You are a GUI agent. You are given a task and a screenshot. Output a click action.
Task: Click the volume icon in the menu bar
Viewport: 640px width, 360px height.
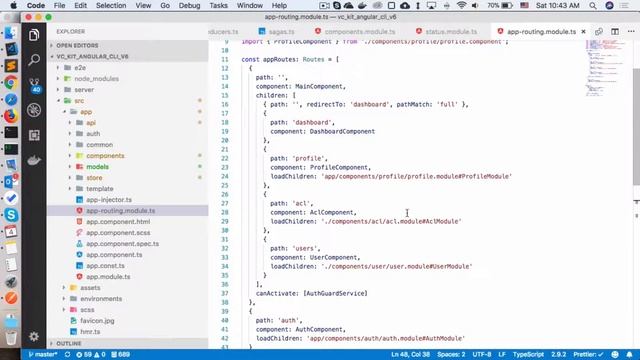point(475,6)
